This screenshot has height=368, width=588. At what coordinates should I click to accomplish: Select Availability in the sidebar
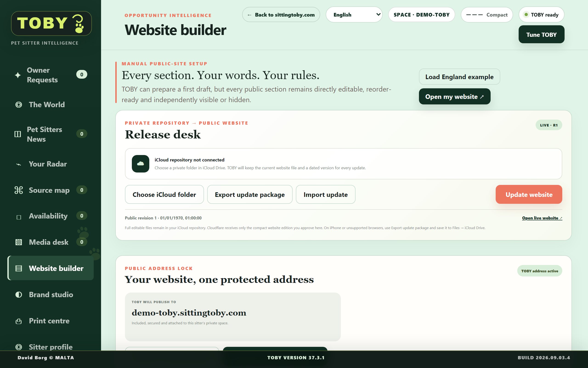[x=51, y=216]
